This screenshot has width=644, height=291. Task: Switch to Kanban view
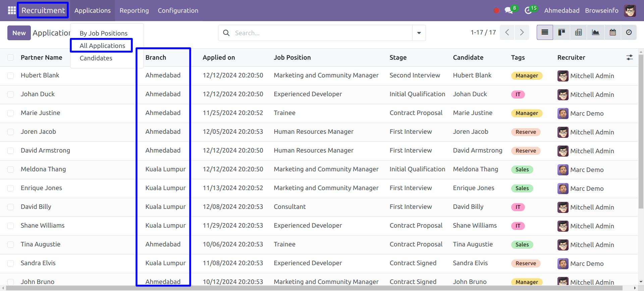(x=561, y=33)
